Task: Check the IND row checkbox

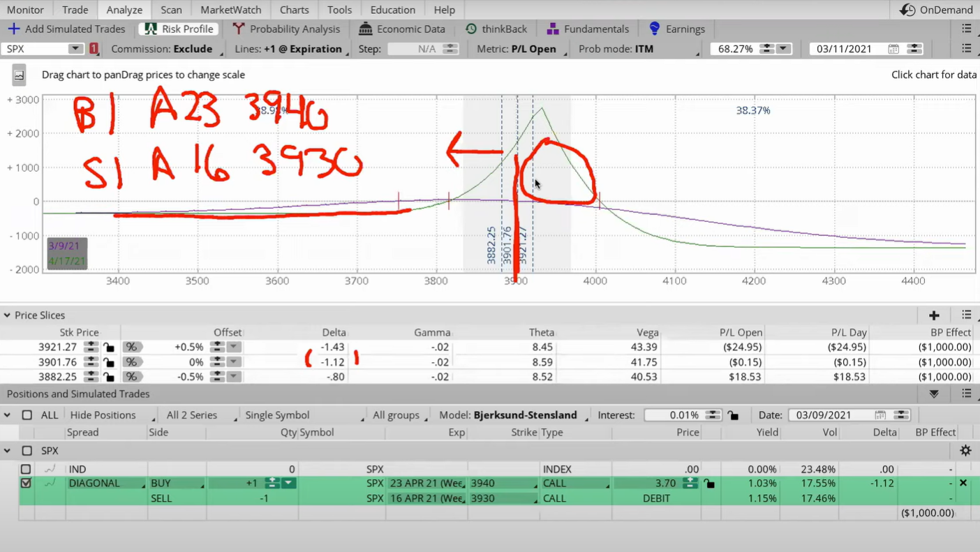Action: (x=26, y=470)
